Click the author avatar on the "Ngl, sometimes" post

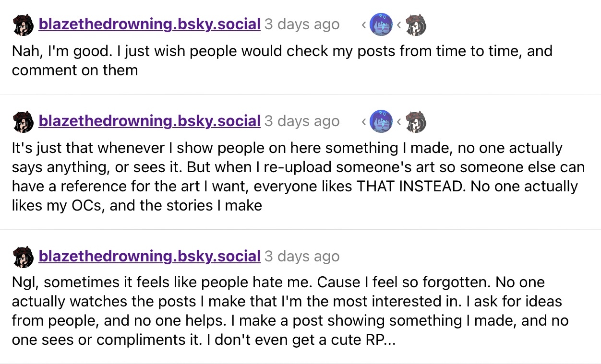[23, 257]
